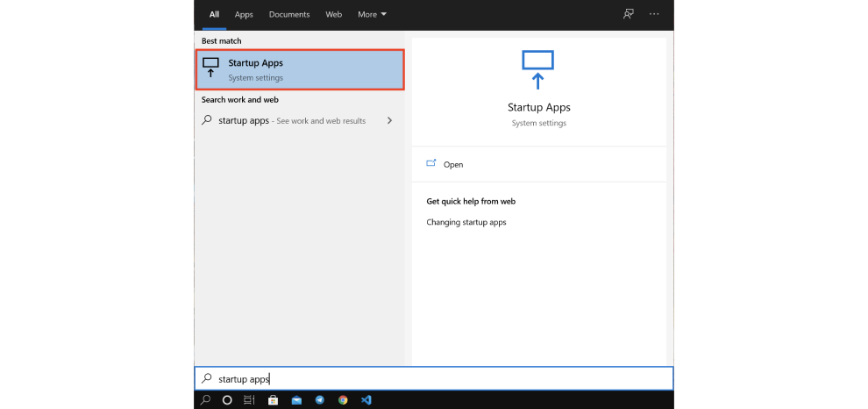Launch Microsoft Store from taskbar
The height and width of the screenshot is (409, 868).
click(273, 399)
